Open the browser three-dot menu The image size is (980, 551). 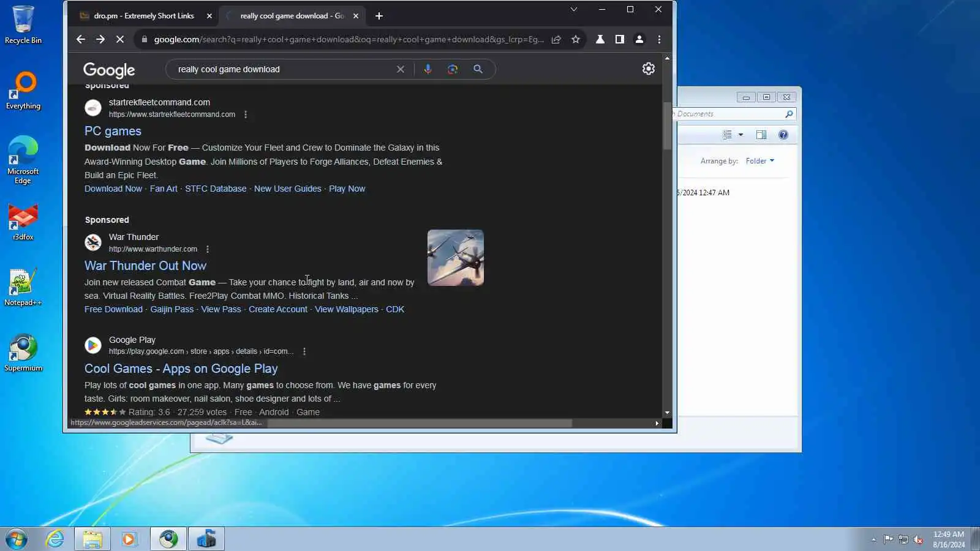(659, 39)
